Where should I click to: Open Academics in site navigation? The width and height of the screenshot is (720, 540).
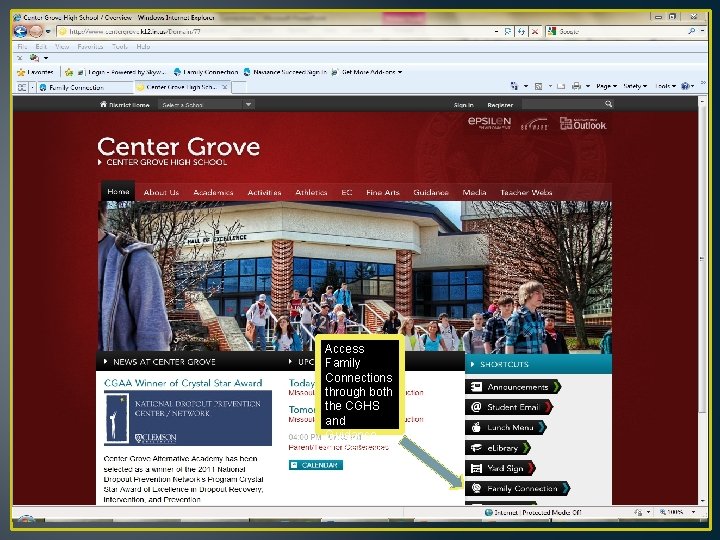(x=213, y=192)
